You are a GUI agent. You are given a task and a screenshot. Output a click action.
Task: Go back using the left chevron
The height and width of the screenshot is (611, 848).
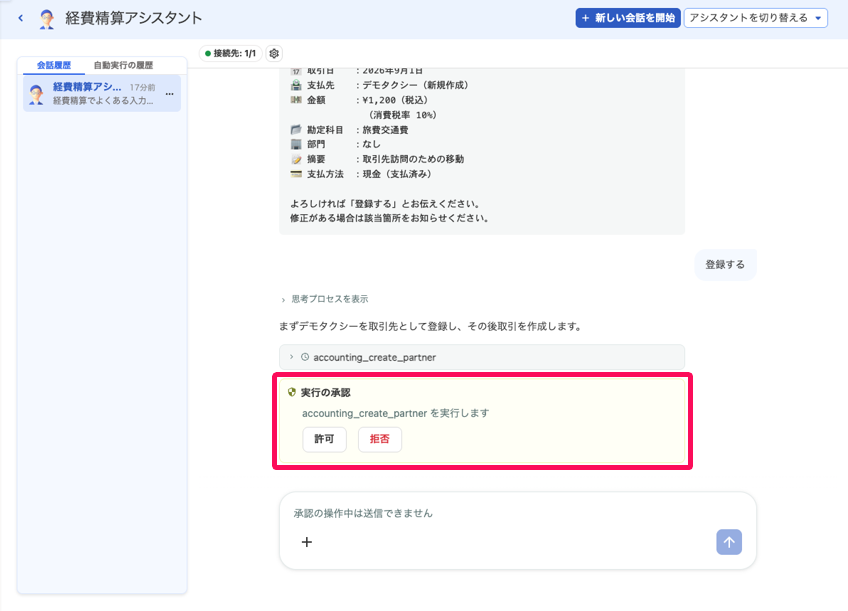(x=21, y=18)
